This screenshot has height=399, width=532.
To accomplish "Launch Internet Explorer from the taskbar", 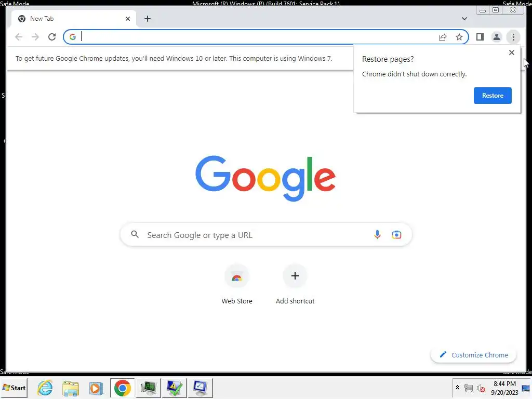I will pos(45,388).
